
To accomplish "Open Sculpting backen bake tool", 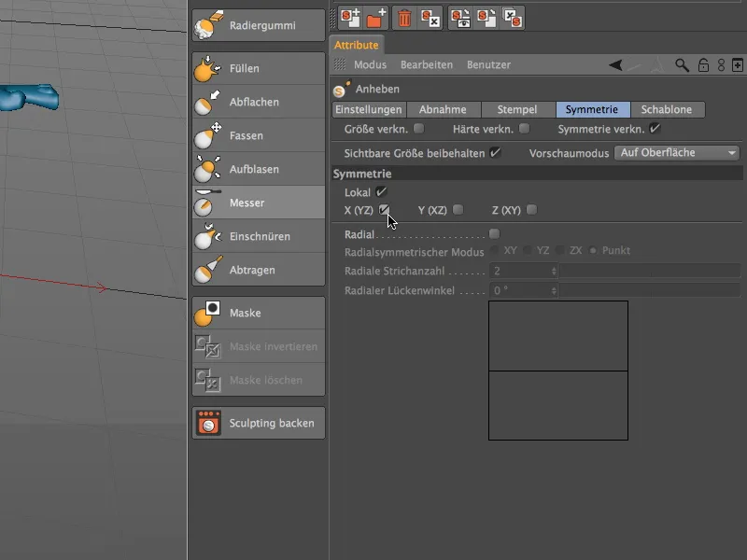I will point(259,423).
